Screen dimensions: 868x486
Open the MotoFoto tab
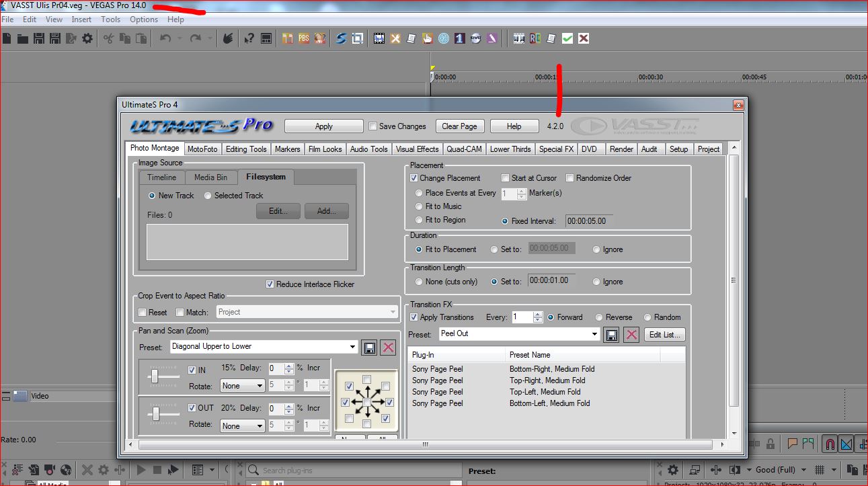[202, 149]
